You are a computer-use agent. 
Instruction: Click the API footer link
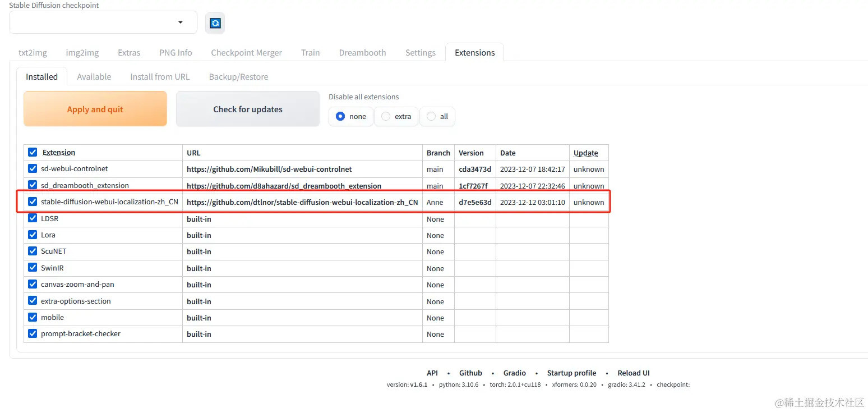[x=432, y=373]
